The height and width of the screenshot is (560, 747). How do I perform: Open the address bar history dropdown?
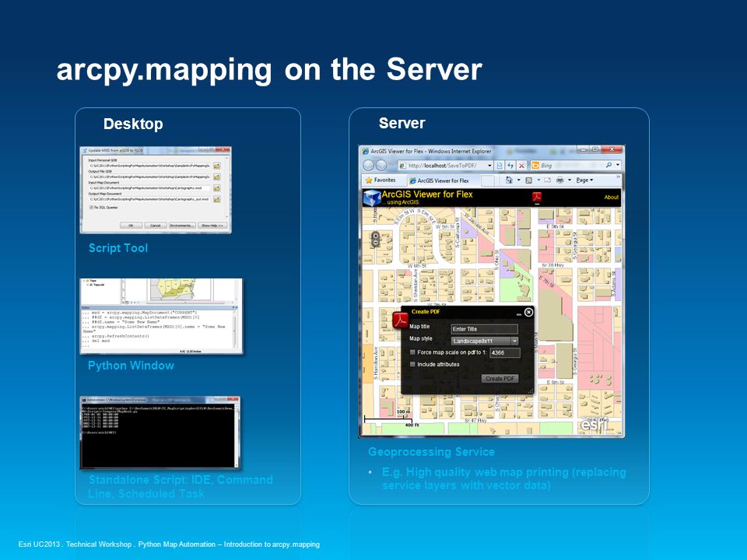click(x=489, y=165)
